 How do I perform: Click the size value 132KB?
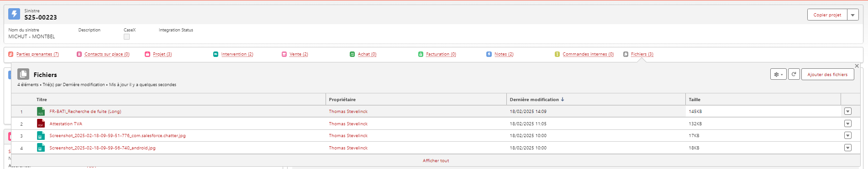[x=695, y=124]
